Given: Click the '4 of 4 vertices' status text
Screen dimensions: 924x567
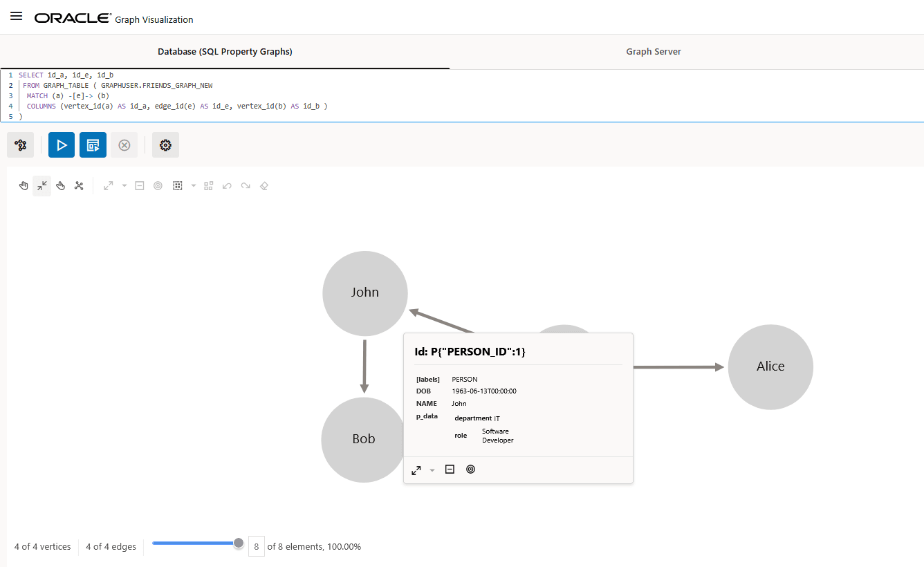Looking at the screenshot, I should [x=43, y=547].
